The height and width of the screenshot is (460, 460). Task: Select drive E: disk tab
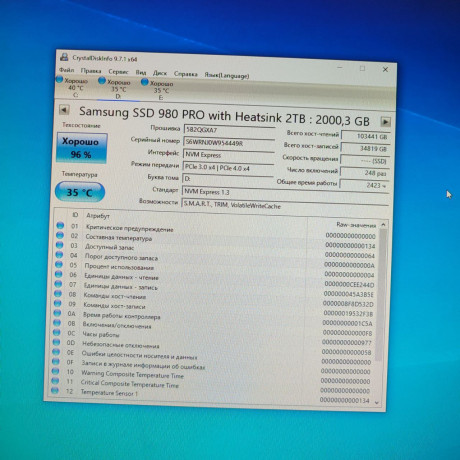coord(159,90)
